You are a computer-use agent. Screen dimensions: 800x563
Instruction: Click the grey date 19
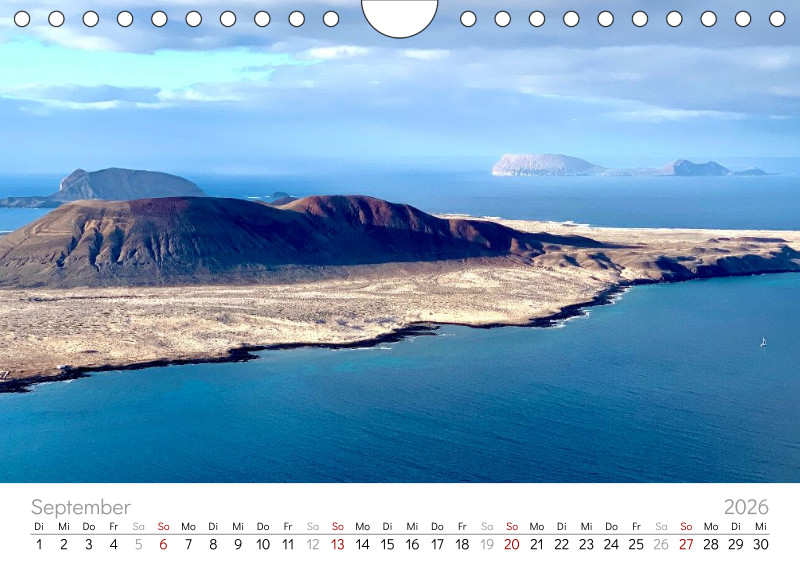pos(487,545)
